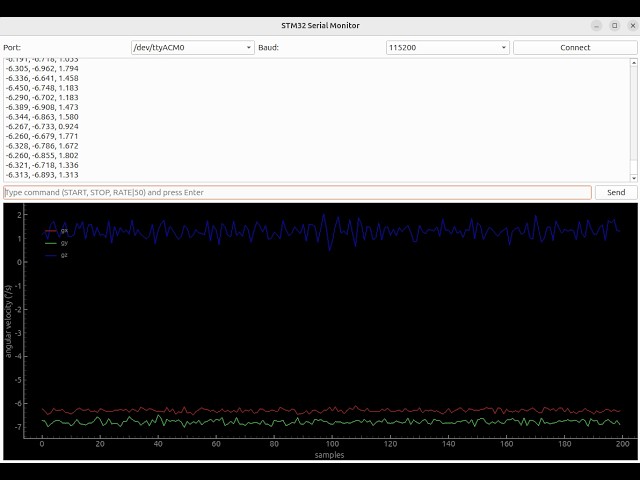Click the gy legend entry in the plot
This screenshot has width=640, height=480.
point(56,243)
